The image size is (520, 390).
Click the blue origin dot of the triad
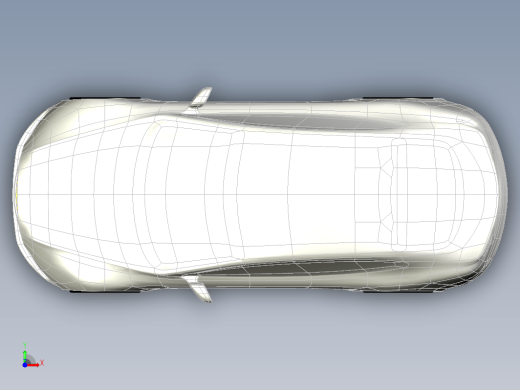point(25,365)
